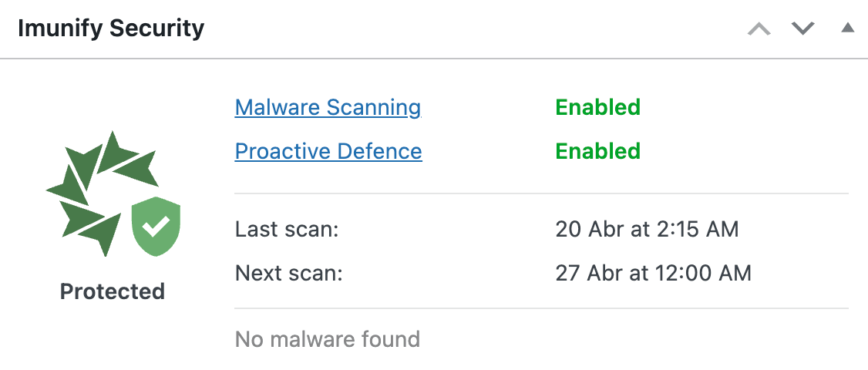
Task: Collapse the Imunify Security panel
Action: 847,29
